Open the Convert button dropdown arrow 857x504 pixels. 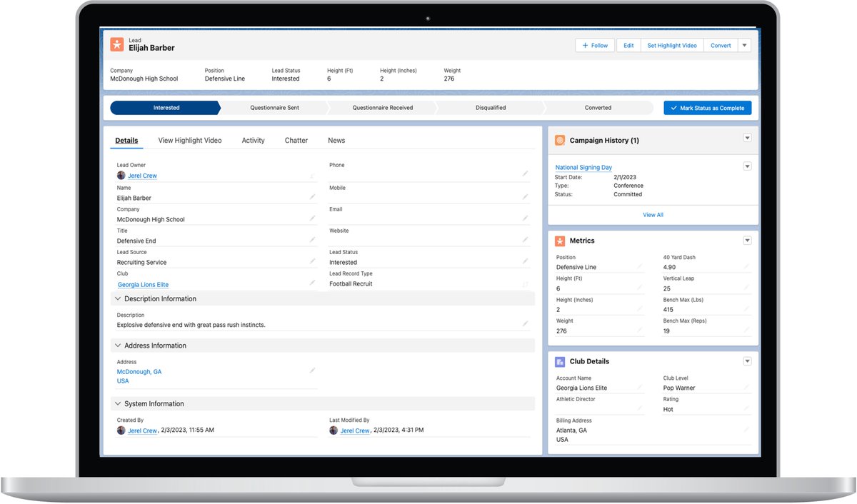(744, 44)
